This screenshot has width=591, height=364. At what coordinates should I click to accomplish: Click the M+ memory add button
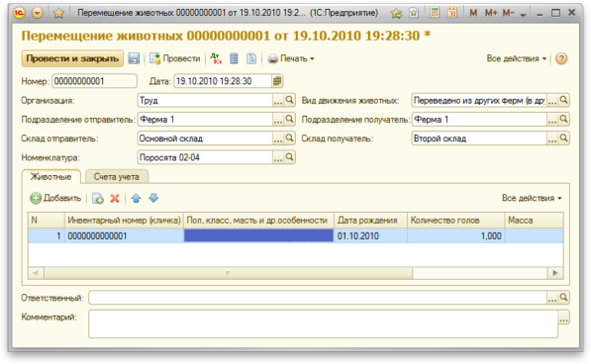point(491,13)
